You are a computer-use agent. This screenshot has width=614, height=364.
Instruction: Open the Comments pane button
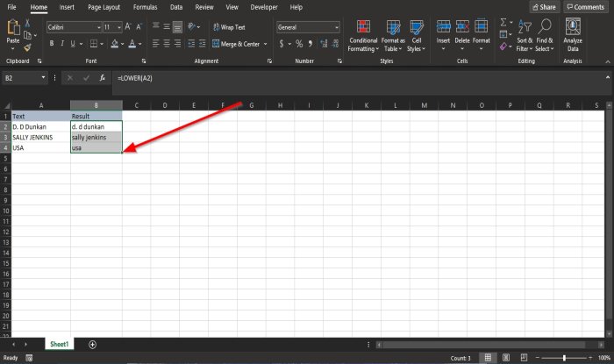coord(585,7)
